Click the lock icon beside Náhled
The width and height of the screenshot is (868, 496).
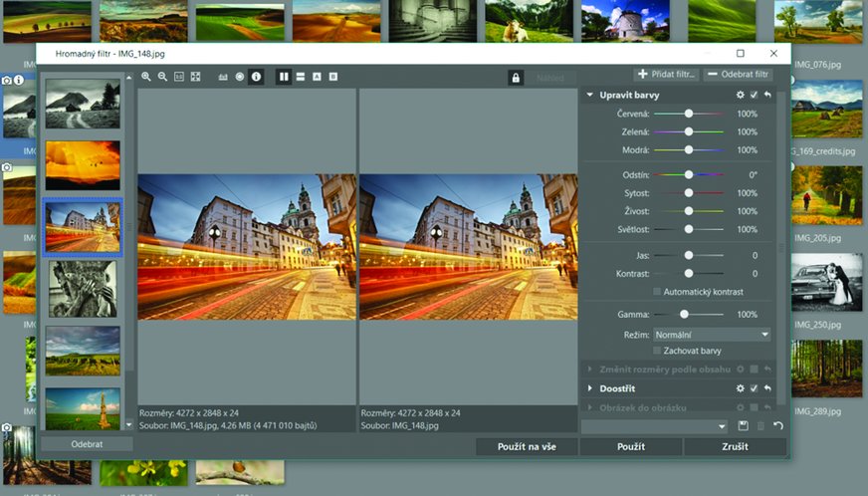pyautogui.click(x=516, y=77)
